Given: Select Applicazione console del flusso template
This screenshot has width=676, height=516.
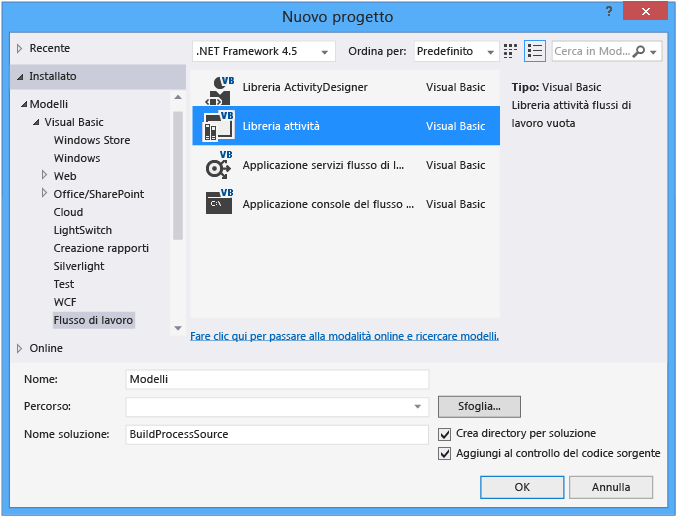Looking at the screenshot, I should [x=328, y=204].
